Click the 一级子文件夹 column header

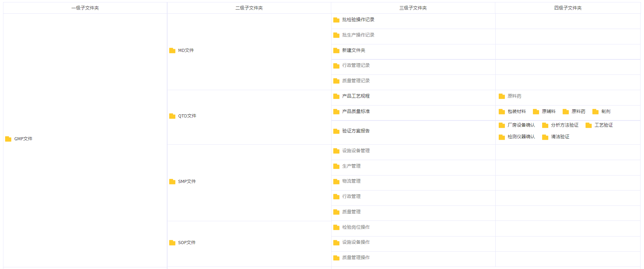85,8
